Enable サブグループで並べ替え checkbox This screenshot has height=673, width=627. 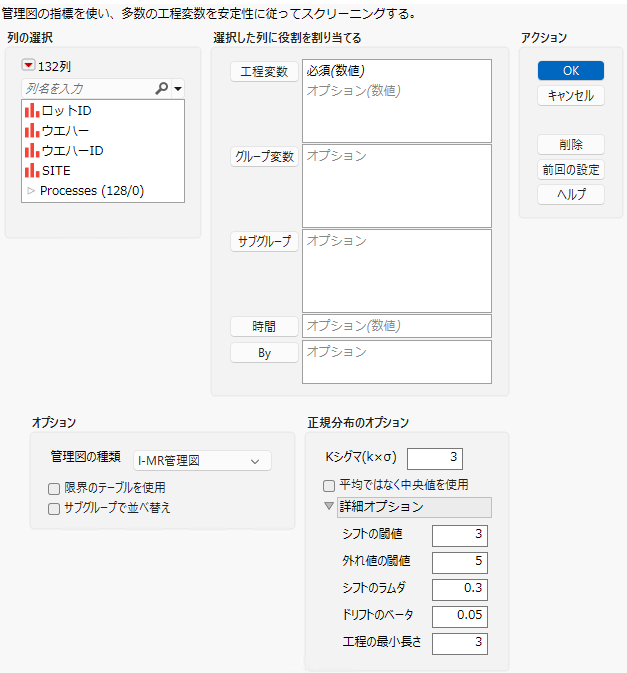coord(54,509)
